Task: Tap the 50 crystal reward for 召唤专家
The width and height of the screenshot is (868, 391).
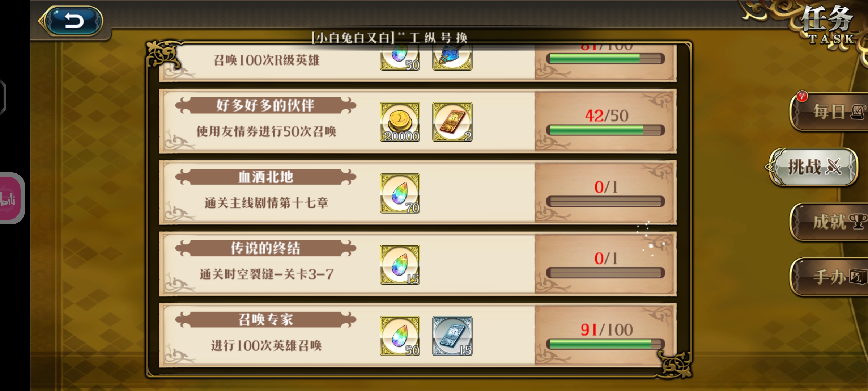Action: tap(400, 336)
